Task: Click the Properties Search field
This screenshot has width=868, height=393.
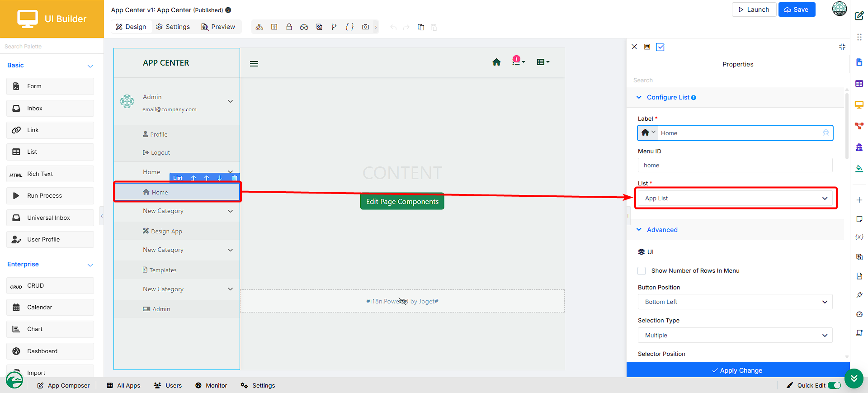Action: pyautogui.click(x=738, y=80)
